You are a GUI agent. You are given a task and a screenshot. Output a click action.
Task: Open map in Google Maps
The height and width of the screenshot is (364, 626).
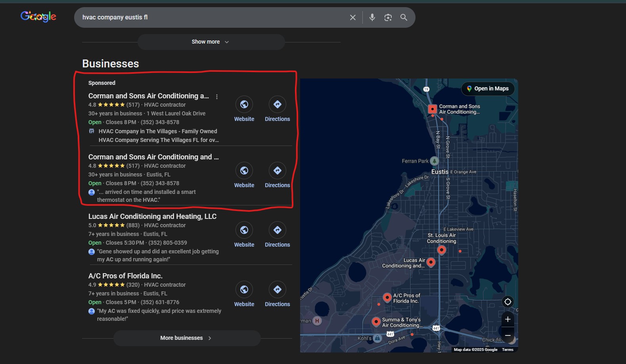pos(488,89)
